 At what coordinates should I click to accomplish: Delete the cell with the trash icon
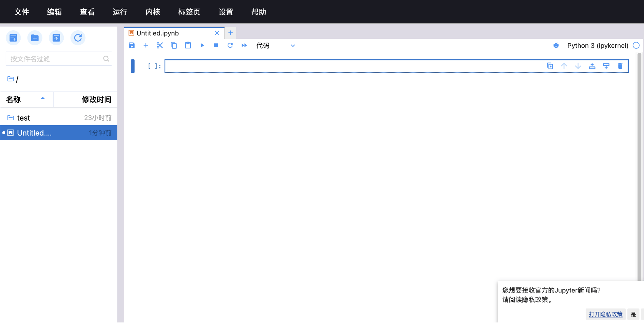coord(620,66)
